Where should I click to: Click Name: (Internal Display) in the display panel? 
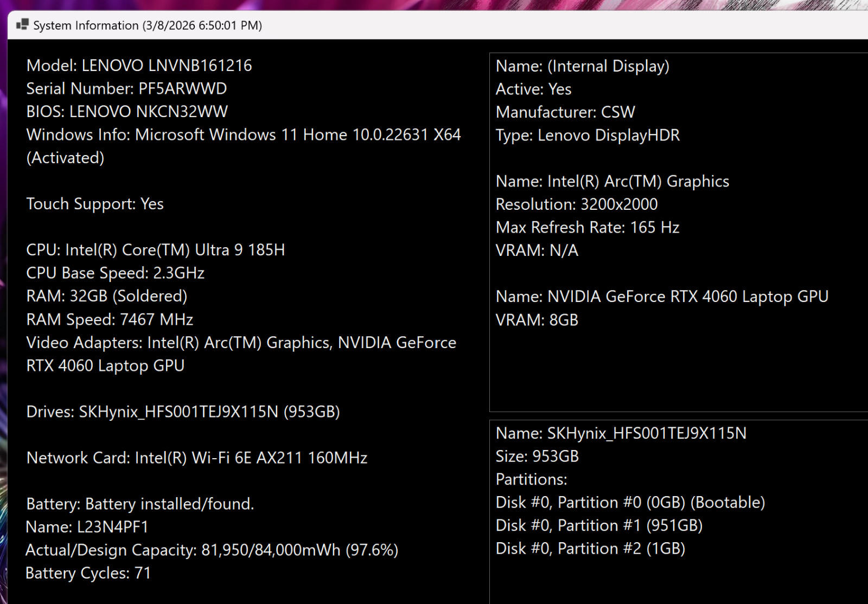(583, 66)
